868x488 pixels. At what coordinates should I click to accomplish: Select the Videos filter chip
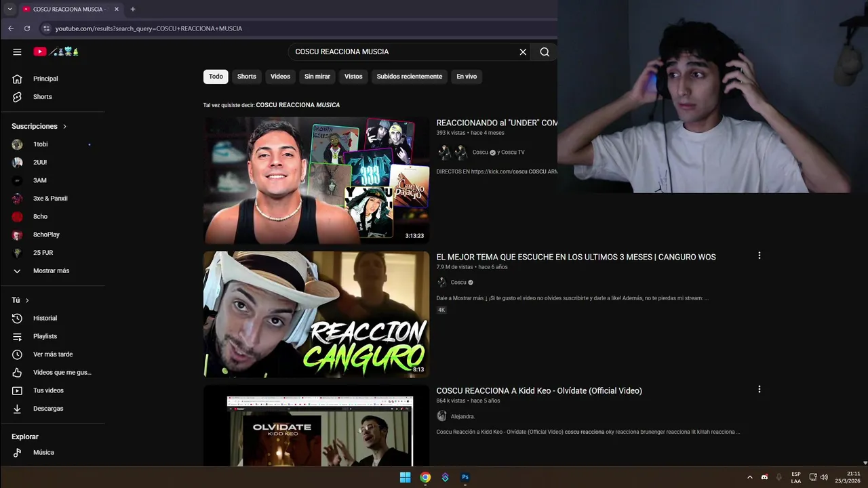click(x=280, y=77)
